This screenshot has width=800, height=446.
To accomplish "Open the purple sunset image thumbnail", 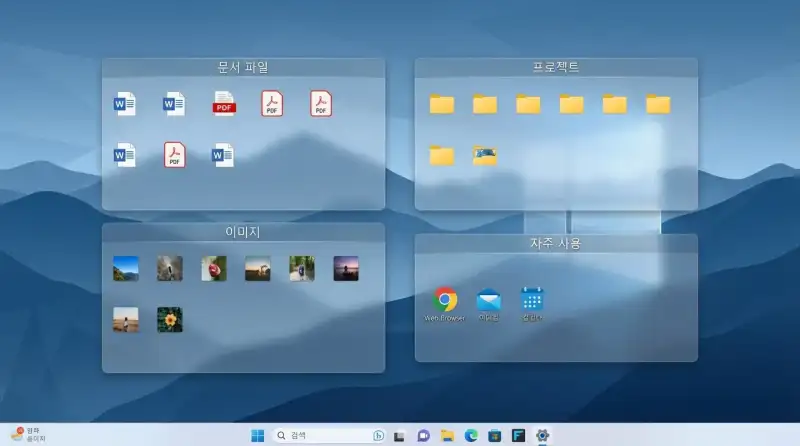I will [x=346, y=268].
